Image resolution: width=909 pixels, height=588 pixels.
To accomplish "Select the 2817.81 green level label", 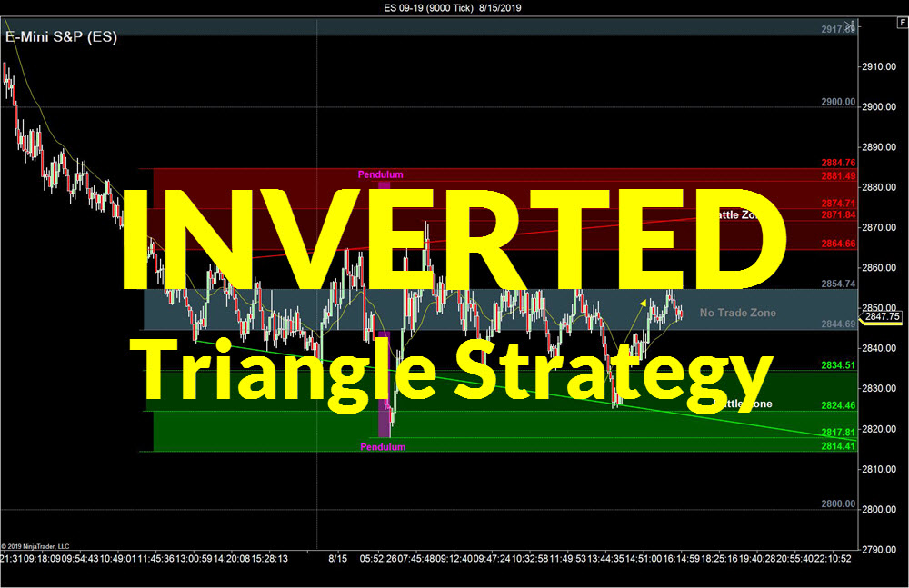I will pyautogui.click(x=838, y=432).
